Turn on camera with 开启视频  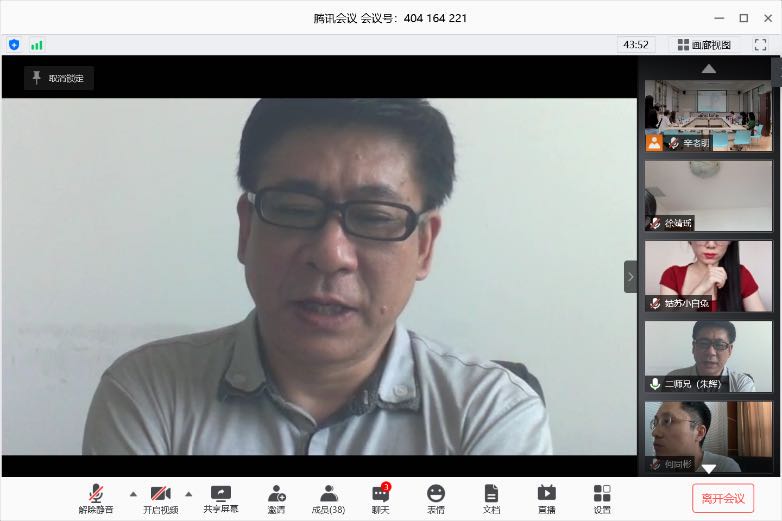(x=160, y=498)
